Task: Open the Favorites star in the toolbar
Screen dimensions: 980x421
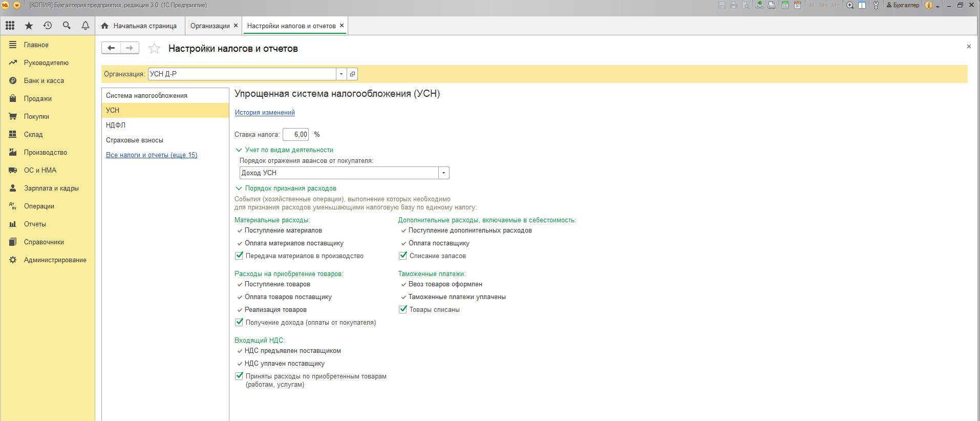Action: [29, 26]
